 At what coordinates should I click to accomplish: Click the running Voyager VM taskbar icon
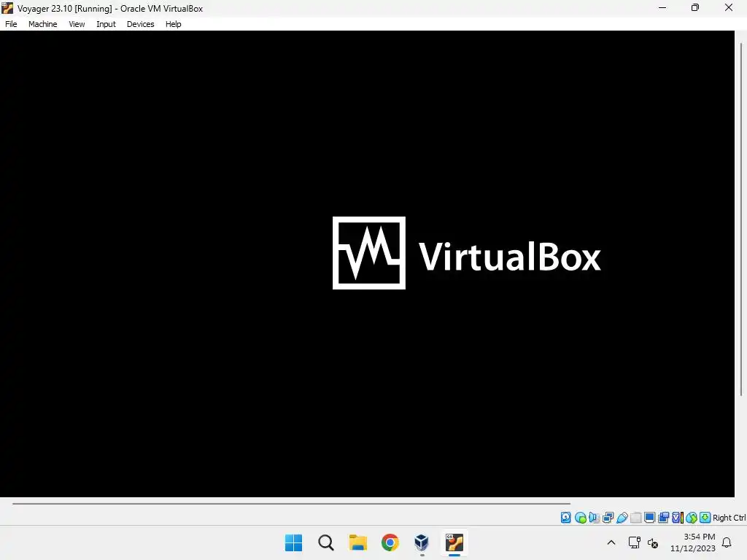tap(454, 542)
